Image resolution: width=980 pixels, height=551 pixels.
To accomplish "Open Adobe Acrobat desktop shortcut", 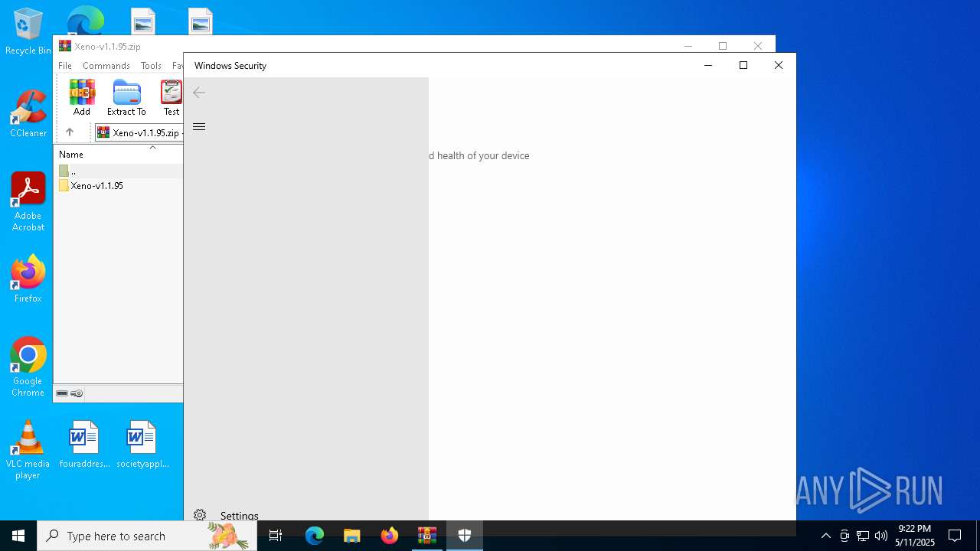I will click(28, 202).
